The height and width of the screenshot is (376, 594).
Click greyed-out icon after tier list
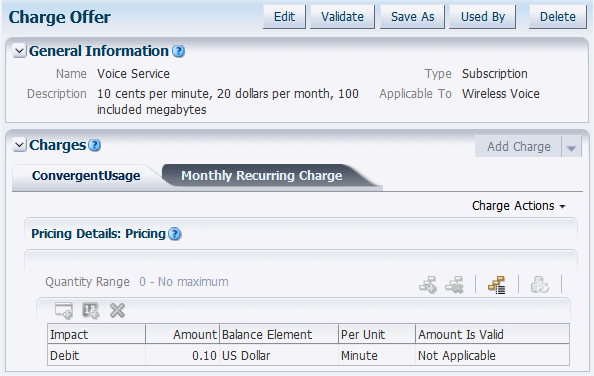point(539,285)
